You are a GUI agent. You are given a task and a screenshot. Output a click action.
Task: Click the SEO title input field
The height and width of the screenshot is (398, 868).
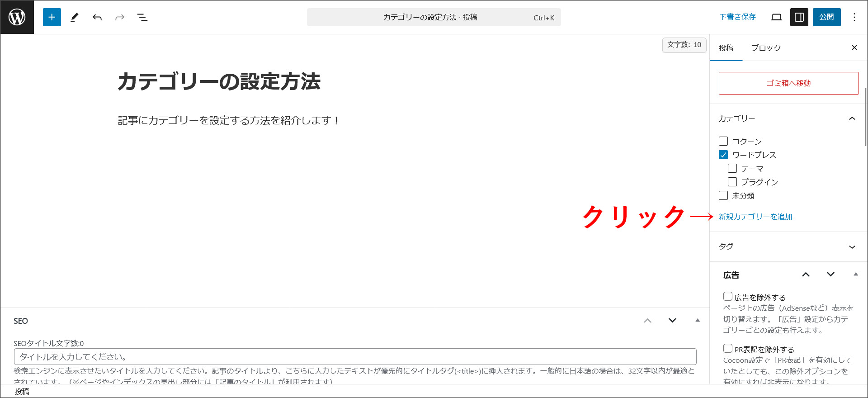[x=355, y=357]
